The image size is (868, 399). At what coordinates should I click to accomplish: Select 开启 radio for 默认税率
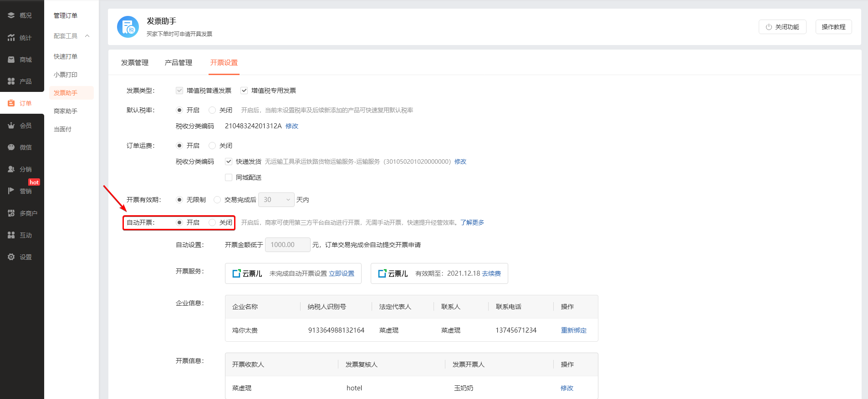[179, 110]
